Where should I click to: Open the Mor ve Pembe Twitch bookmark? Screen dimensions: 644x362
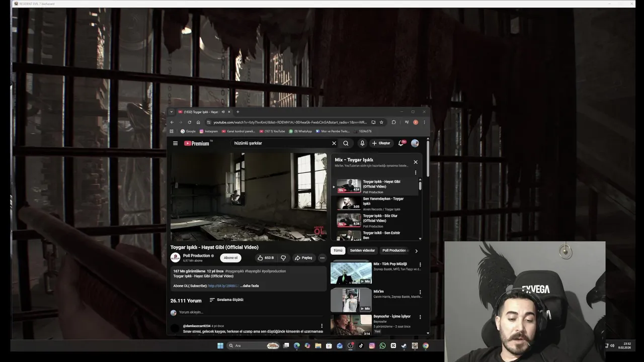(x=333, y=131)
